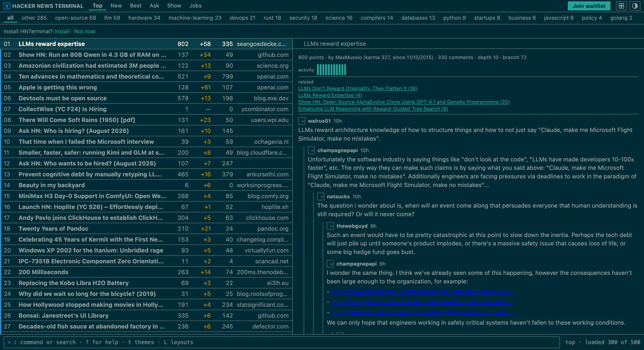Screen dimensions: 644x350
Task: Filter by startups 8 topic
Action: pyautogui.click(x=487, y=18)
